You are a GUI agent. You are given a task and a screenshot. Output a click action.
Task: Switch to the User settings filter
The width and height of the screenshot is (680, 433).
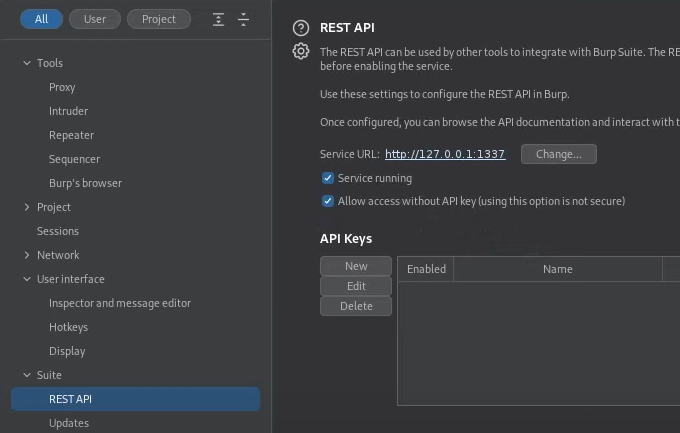[x=95, y=19]
